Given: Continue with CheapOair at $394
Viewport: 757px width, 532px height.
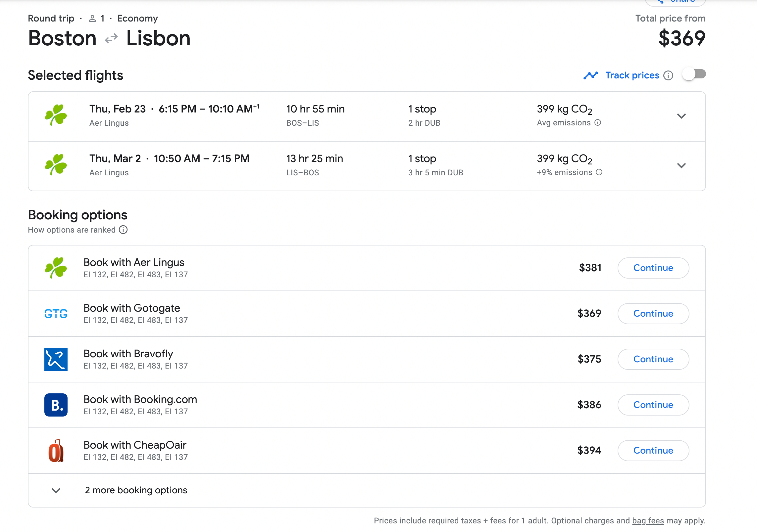Looking at the screenshot, I should click(x=653, y=451).
